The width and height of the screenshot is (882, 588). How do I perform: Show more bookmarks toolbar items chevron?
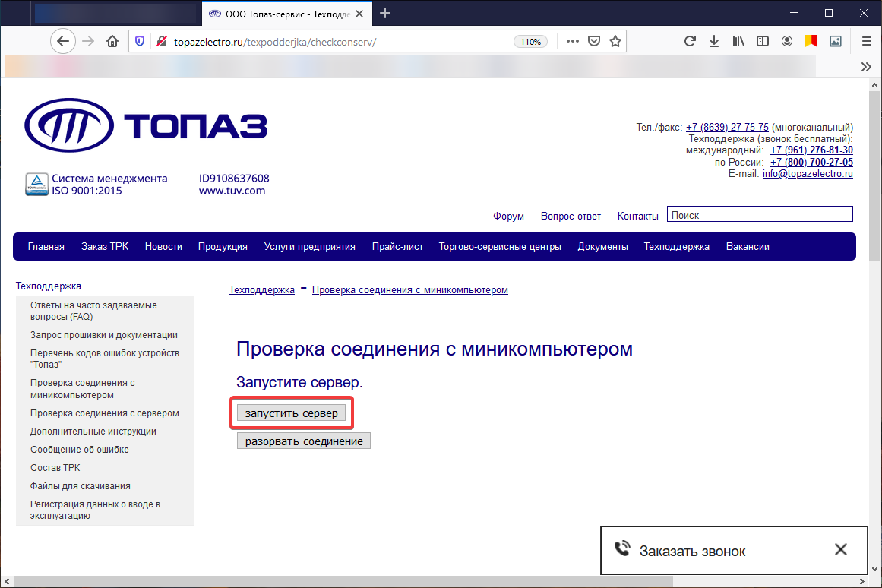(x=866, y=67)
